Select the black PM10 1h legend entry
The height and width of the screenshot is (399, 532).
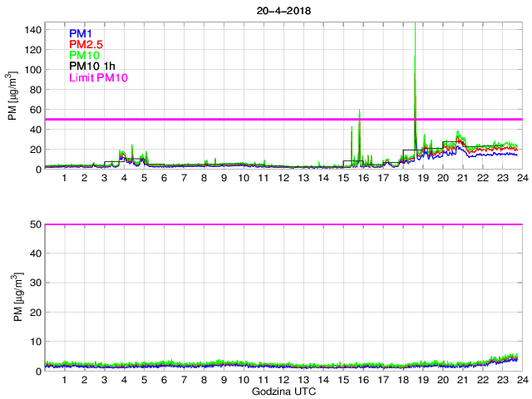(92, 66)
